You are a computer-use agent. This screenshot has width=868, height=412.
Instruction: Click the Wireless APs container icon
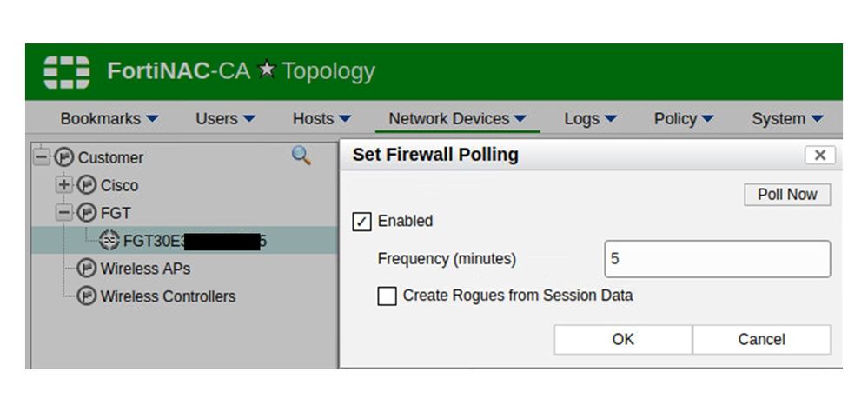coord(87,269)
